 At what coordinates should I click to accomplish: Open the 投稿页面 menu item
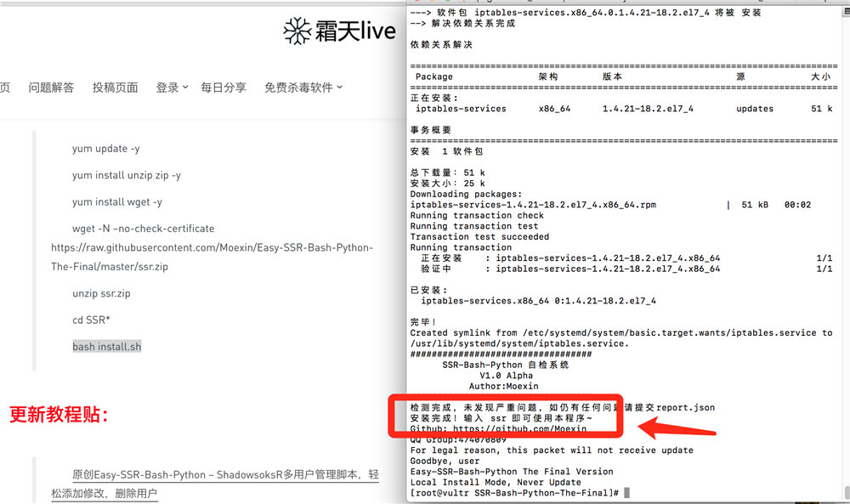click(x=115, y=88)
